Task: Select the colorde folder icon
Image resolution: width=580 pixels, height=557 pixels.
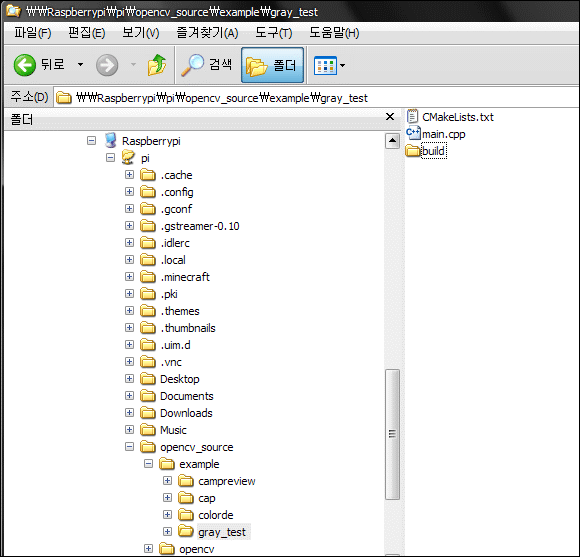Action: point(186,515)
